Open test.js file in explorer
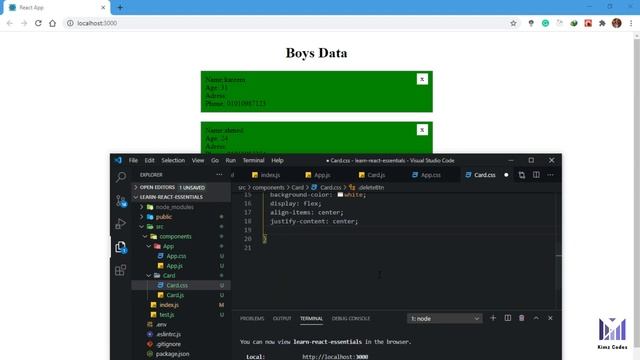 (x=181, y=315)
